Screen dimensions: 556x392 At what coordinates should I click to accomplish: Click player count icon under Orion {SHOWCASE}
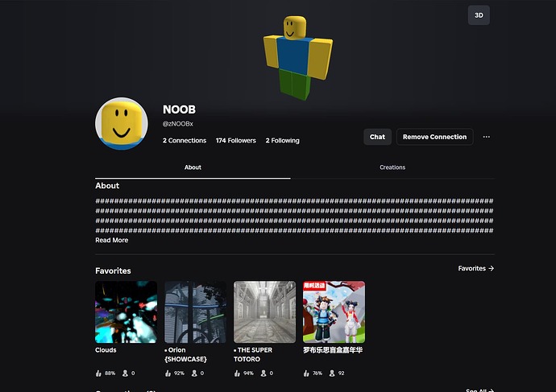(x=194, y=373)
